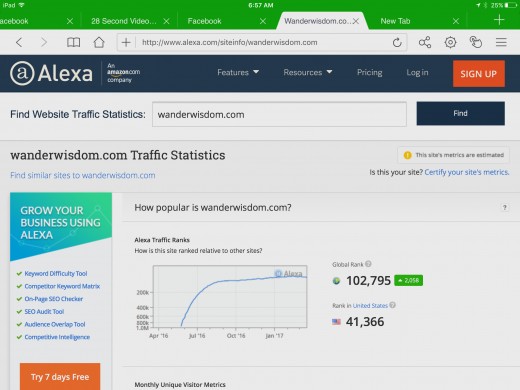Click the orange SIGN UP button
The height and width of the screenshot is (390, 520).
click(479, 74)
